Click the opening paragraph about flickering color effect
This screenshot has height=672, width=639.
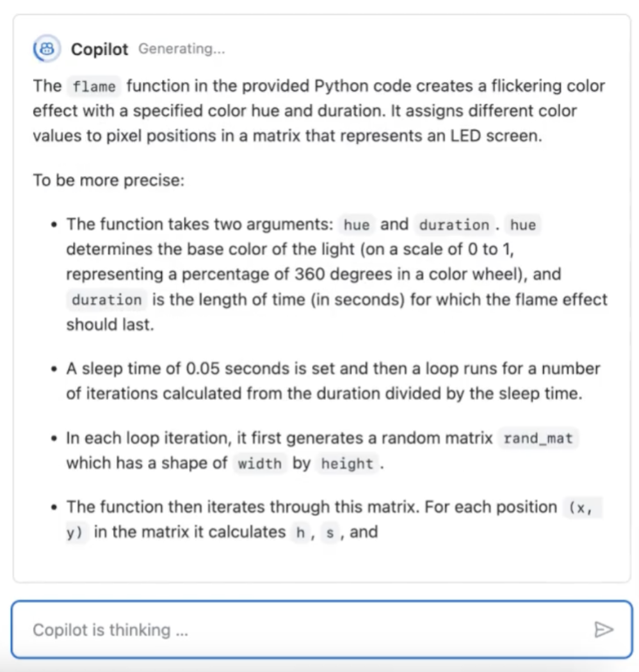pyautogui.click(x=319, y=111)
